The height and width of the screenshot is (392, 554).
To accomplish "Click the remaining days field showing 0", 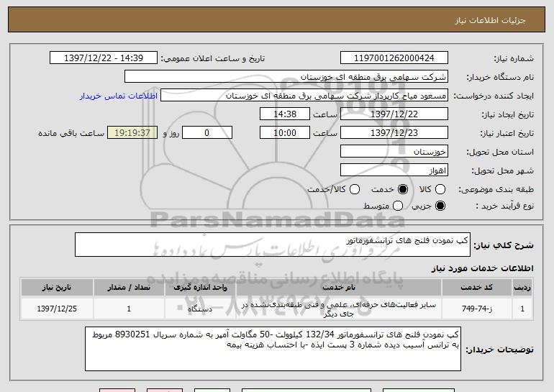I will tap(207, 133).
